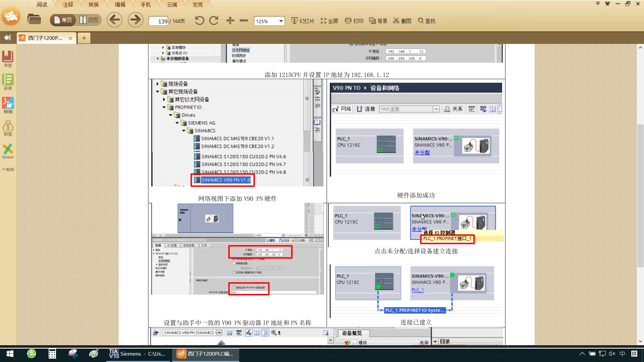Switch to Siemens TIA V15 taskbar window
Viewport: 644px width, 362px height.
click(x=138, y=354)
